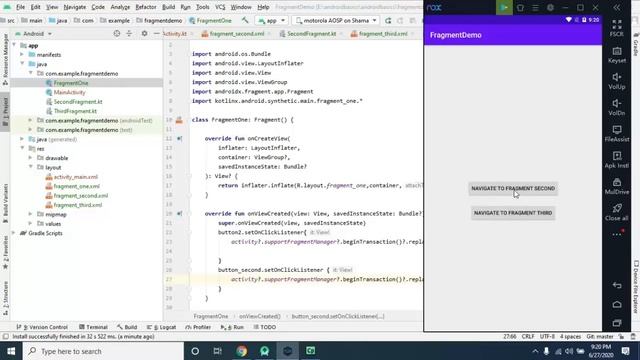This screenshot has width=640, height=360.
Task: Open Chrome from the Windows taskbar
Action: click(x=241, y=351)
